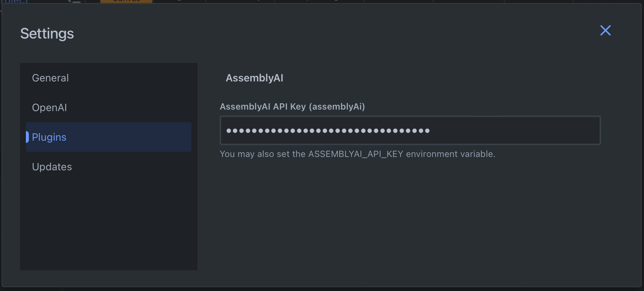The image size is (644, 291).
Task: Close the Settings dialog using the X icon
Action: point(605,31)
